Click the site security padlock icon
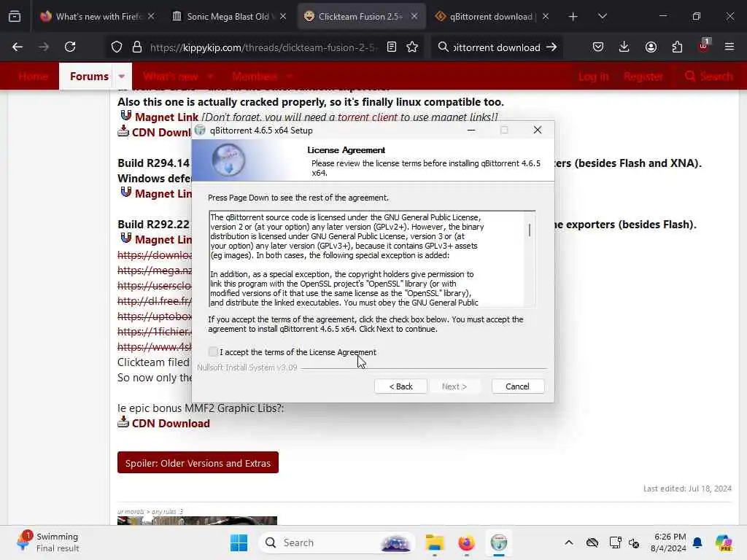Image resolution: width=747 pixels, height=560 pixels. point(137,47)
